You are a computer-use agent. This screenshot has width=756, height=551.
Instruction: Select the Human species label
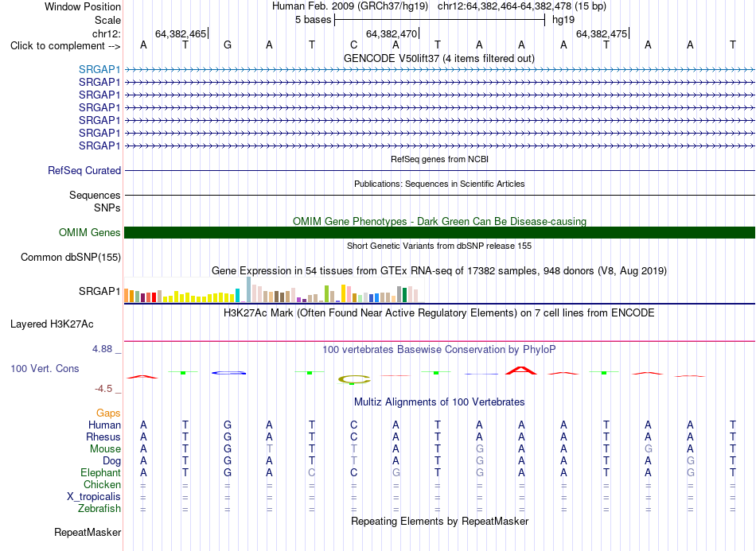pyautogui.click(x=104, y=425)
